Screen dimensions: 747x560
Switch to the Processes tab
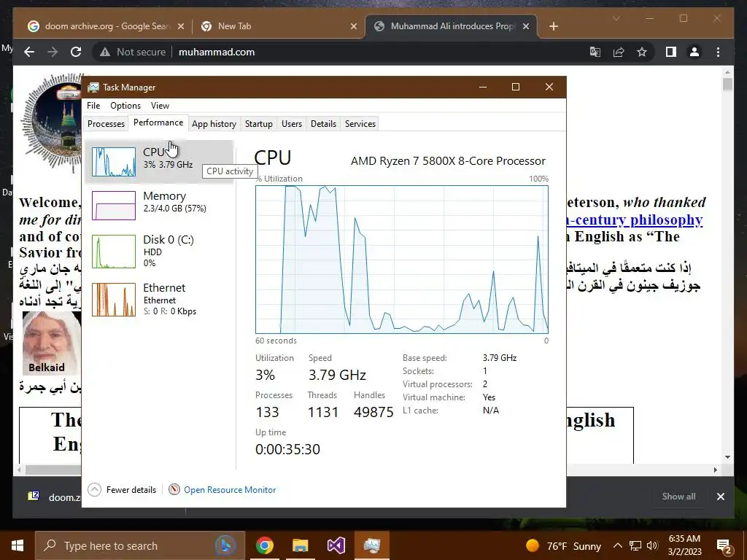106,124
